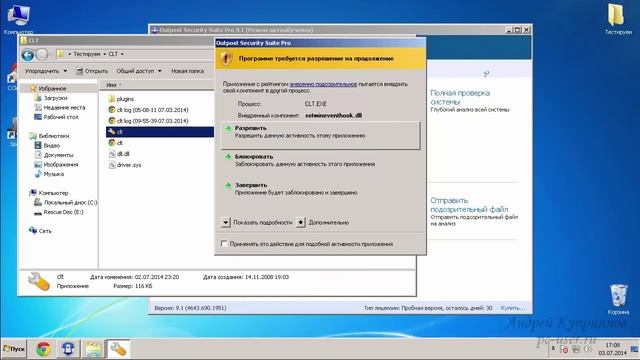Click the volume speaker tray icon
640x360 pixels.
[587, 349]
